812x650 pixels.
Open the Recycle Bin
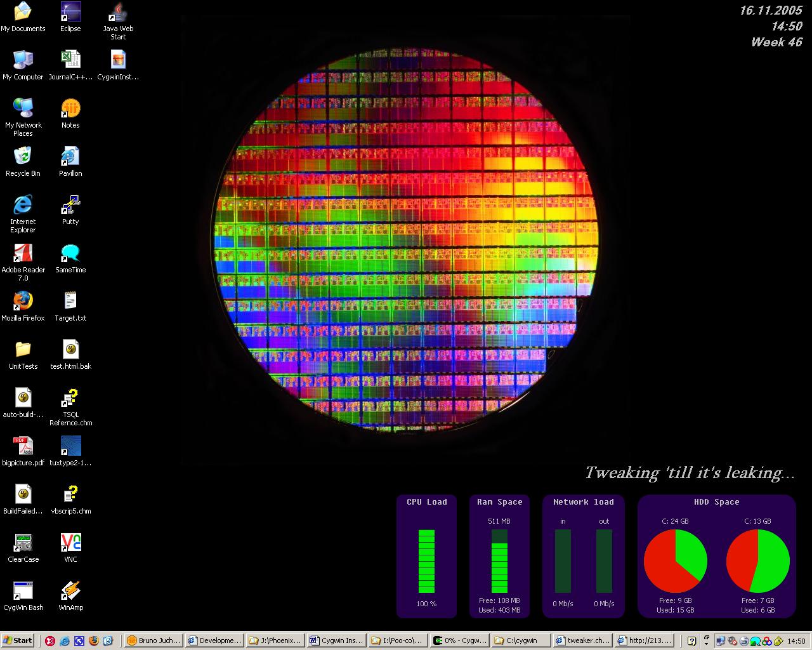coord(23,157)
